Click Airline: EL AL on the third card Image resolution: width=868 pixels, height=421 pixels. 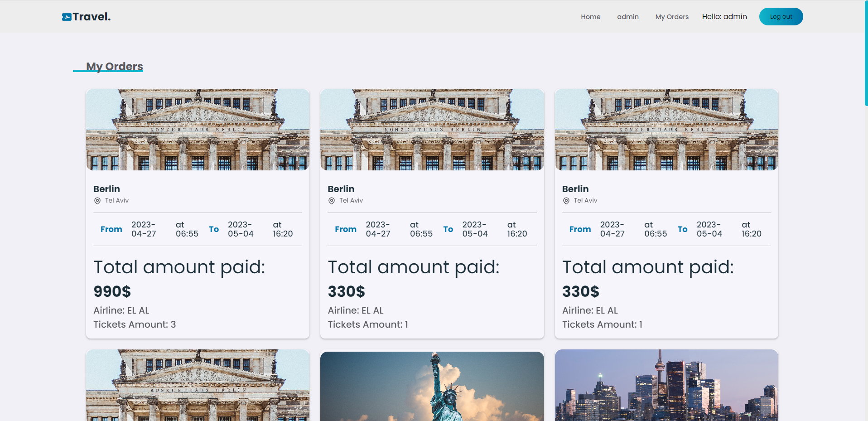coord(590,310)
